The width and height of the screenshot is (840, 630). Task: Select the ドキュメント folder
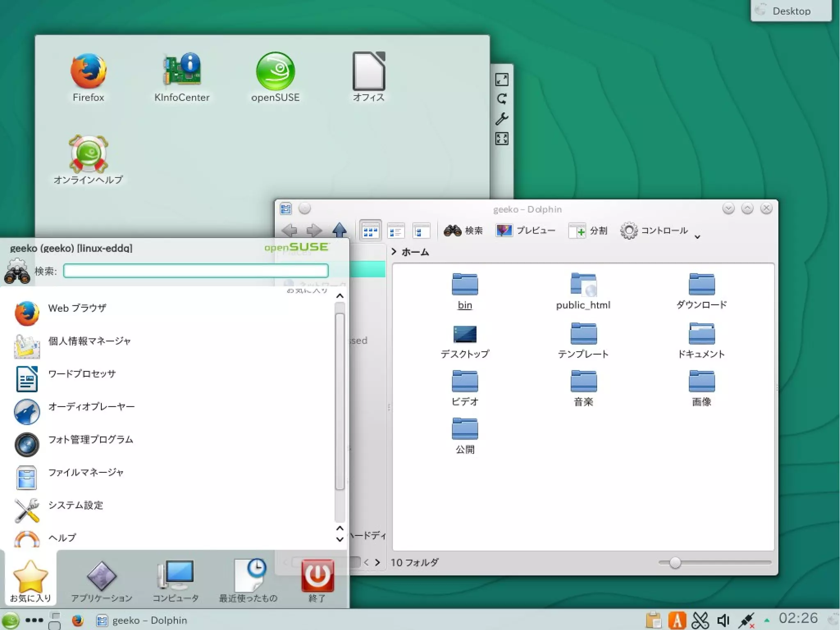click(701, 341)
